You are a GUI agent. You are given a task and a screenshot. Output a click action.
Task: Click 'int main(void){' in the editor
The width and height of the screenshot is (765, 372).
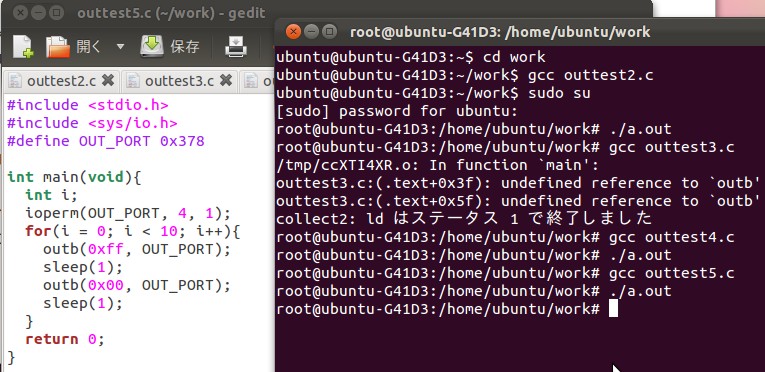click(74, 177)
